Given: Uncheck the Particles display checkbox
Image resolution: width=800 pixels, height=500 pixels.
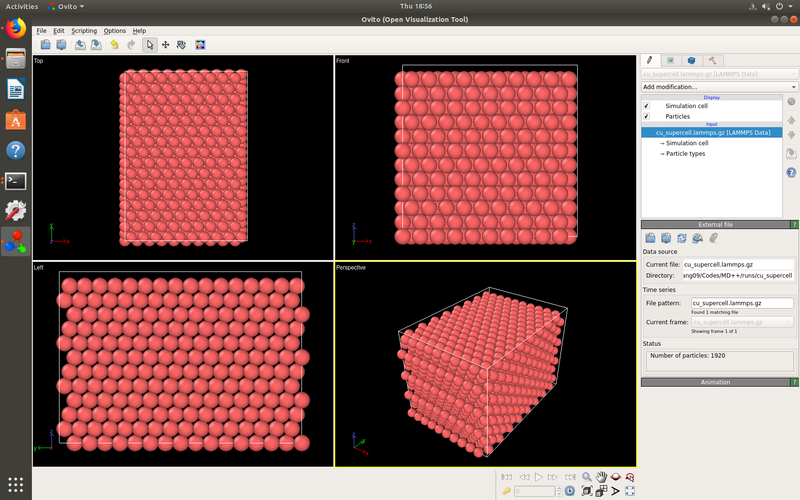Looking at the screenshot, I should (x=646, y=116).
